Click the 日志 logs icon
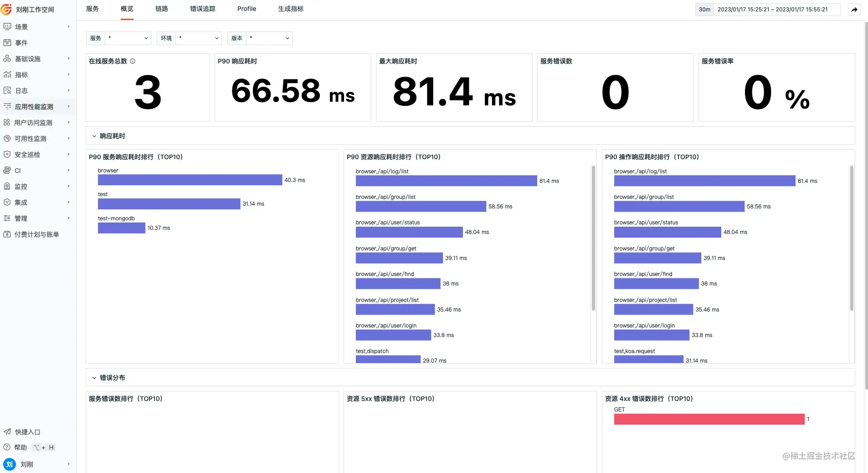 7,91
